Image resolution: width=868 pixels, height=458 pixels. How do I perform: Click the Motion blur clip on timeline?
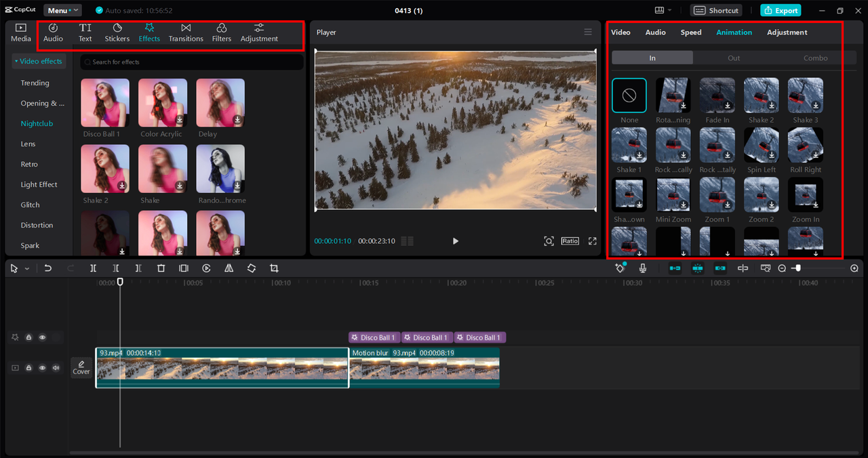(425, 368)
